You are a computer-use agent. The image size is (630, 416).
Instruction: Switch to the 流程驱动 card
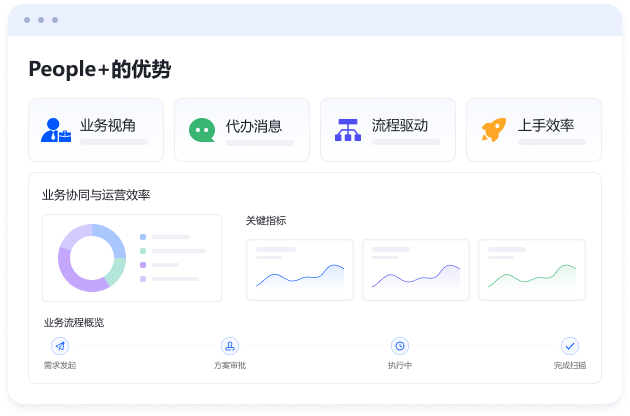(x=388, y=130)
